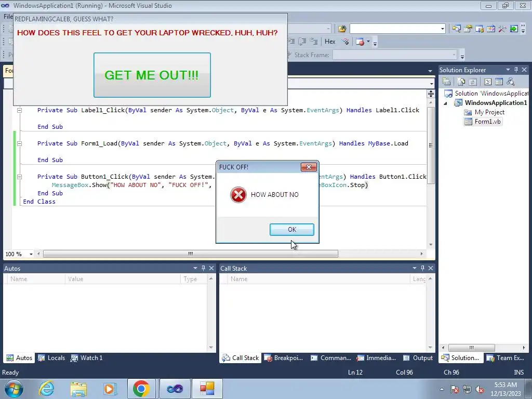532x399 pixels.
Task: Click View Designer icon in Solution Explorer
Action: [499, 82]
